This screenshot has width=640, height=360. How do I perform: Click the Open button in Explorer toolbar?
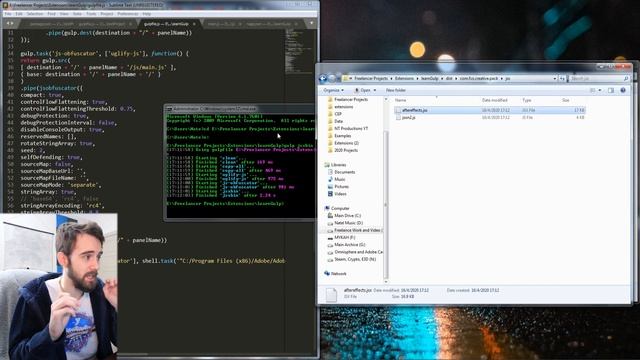(362, 90)
